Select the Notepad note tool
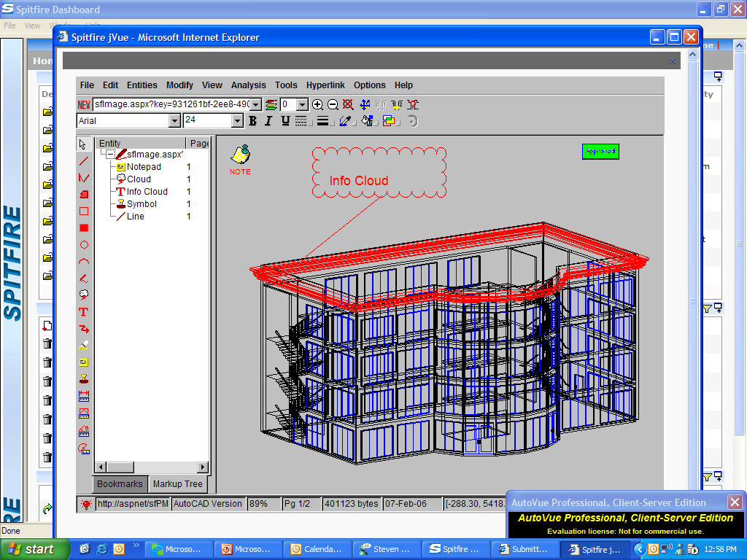Viewport: 747px width, 560px height. pos(83,362)
